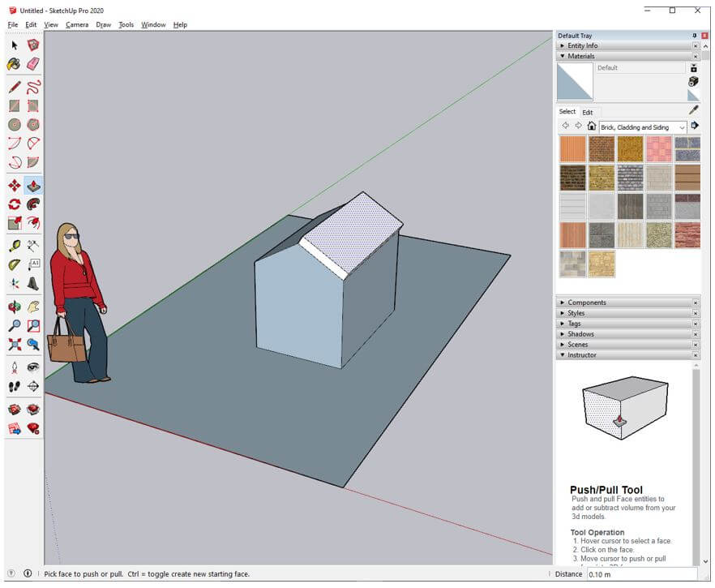The image size is (715, 588).
Task: Select the Dimensions tool
Action: tap(32, 246)
